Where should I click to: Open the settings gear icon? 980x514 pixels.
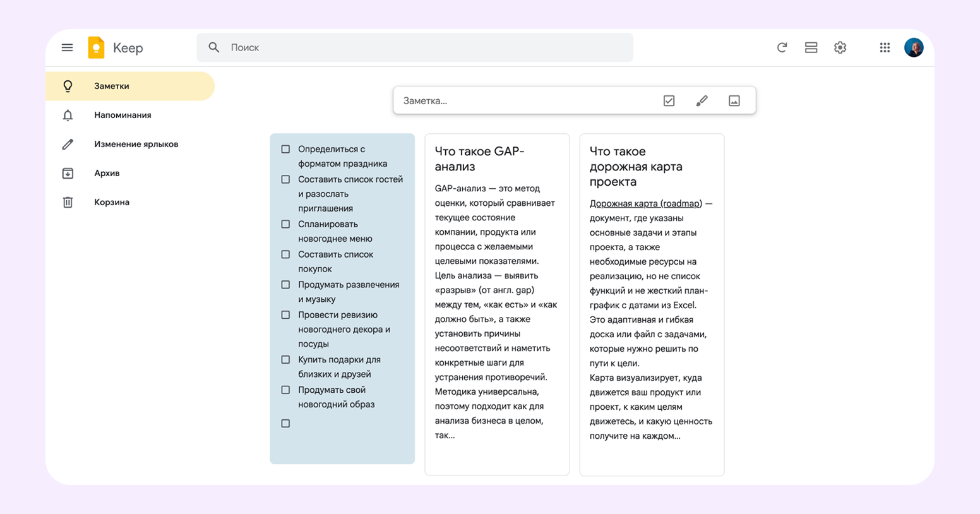tap(840, 47)
